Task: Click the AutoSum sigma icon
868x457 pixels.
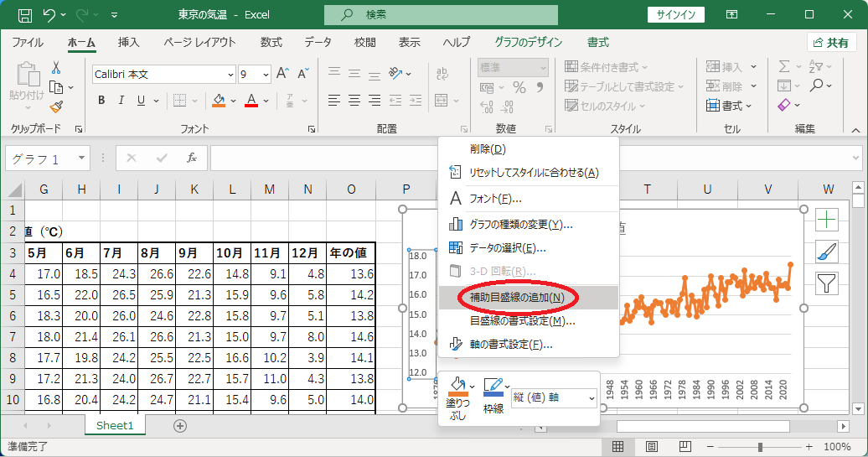Action: [x=784, y=66]
